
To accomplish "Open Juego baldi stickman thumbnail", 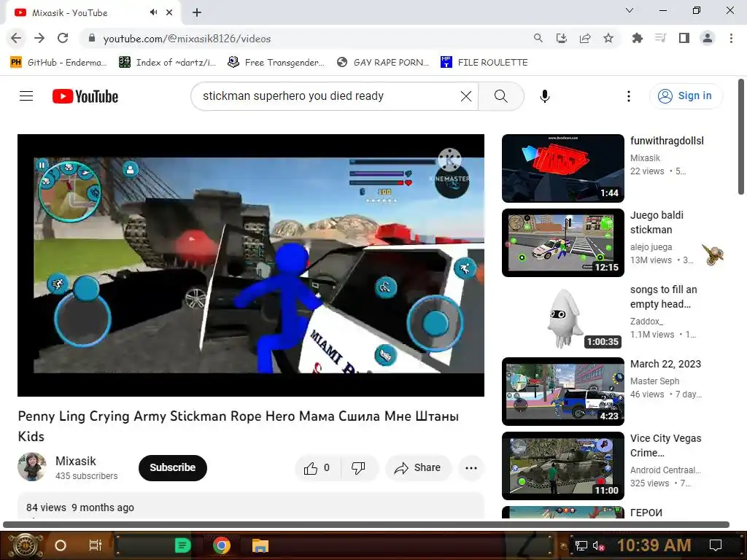I will click(562, 243).
